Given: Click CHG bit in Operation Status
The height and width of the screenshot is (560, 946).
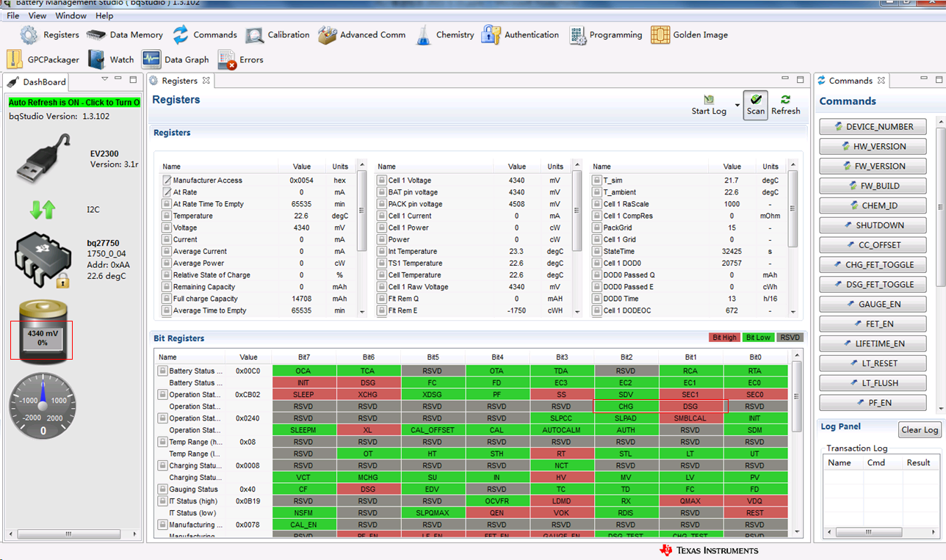Looking at the screenshot, I should (626, 407).
